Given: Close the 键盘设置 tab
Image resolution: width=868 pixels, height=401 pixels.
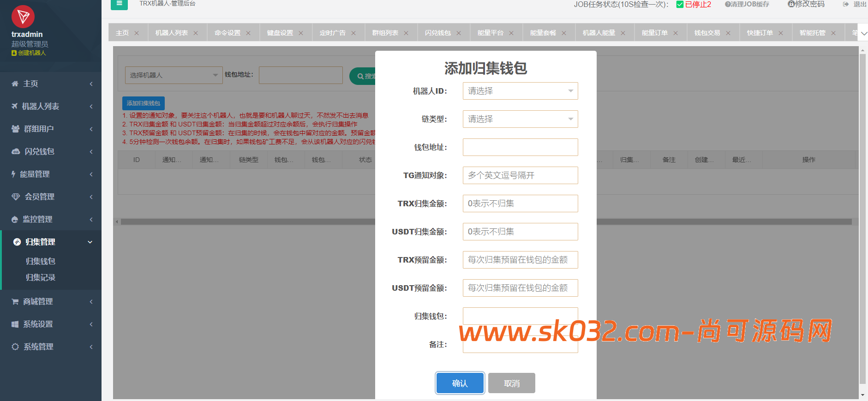Looking at the screenshot, I should point(301,33).
